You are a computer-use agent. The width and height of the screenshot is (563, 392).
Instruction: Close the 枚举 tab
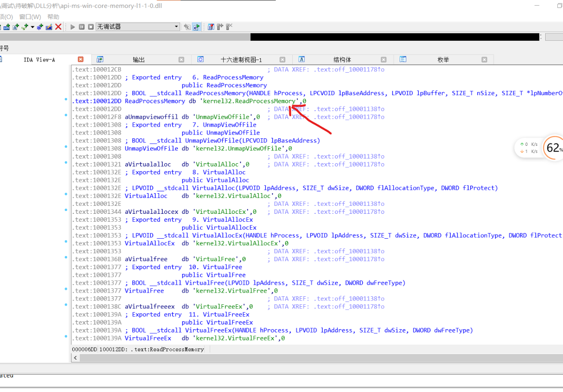(x=484, y=60)
